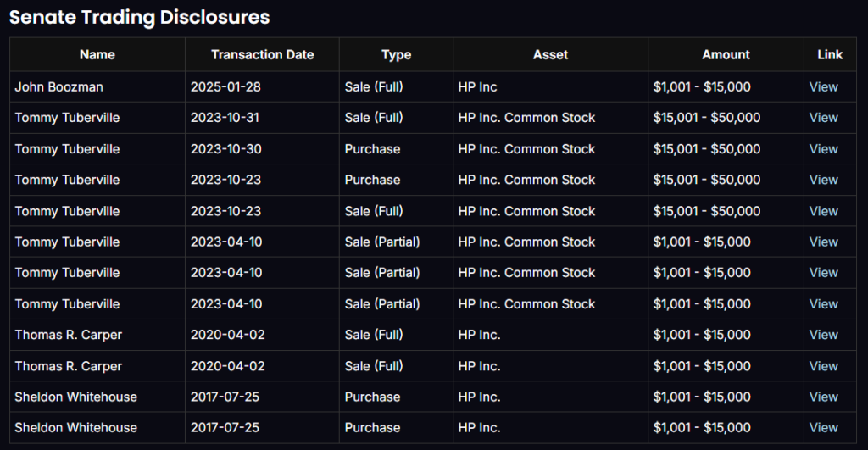
Task: Open the View link for John Boozman
Action: tap(823, 86)
